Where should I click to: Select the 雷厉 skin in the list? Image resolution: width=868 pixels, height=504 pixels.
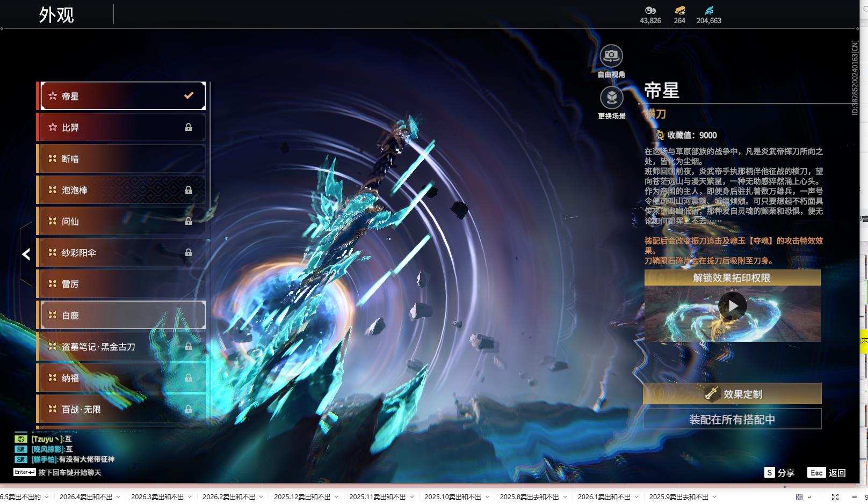point(123,283)
